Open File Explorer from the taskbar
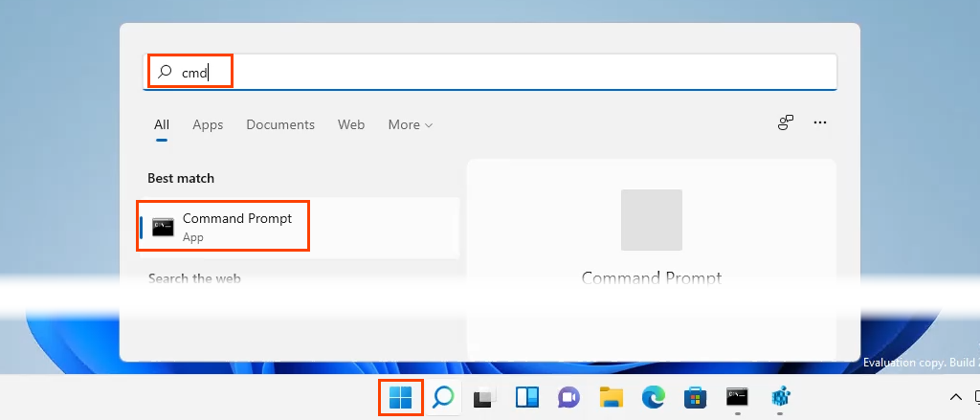 pos(611,397)
